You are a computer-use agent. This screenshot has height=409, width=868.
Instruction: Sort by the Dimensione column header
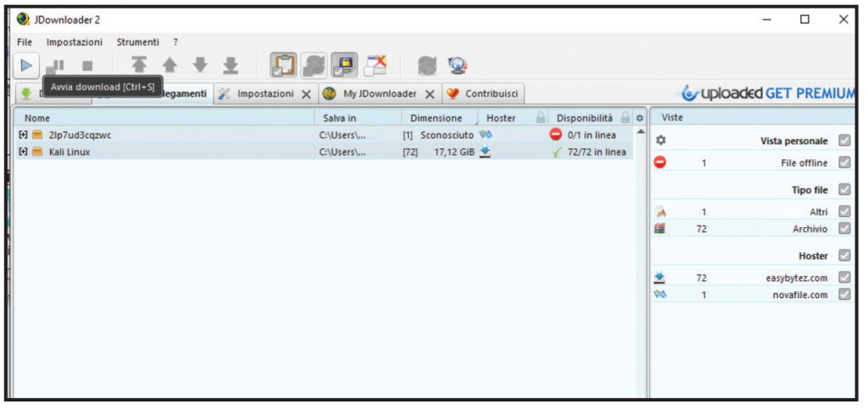coord(440,118)
